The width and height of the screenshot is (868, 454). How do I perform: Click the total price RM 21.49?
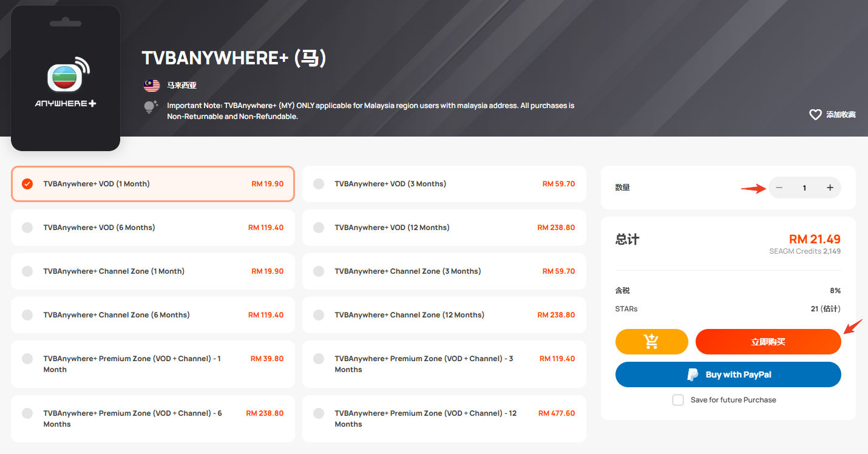click(x=815, y=239)
